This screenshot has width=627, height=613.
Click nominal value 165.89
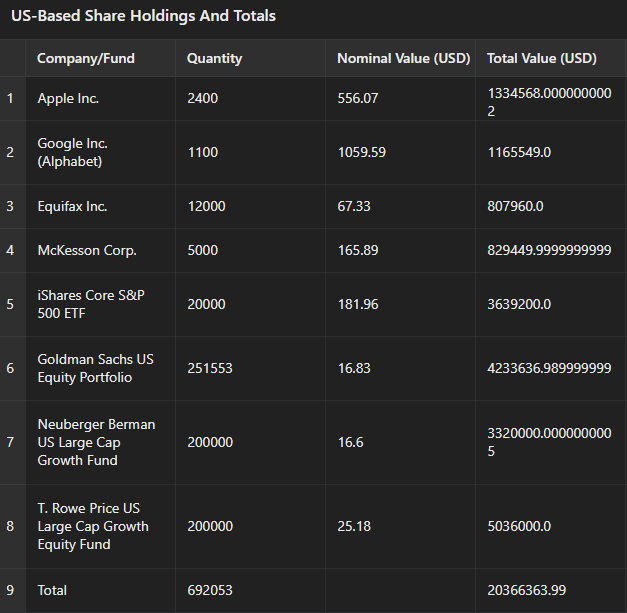click(357, 250)
